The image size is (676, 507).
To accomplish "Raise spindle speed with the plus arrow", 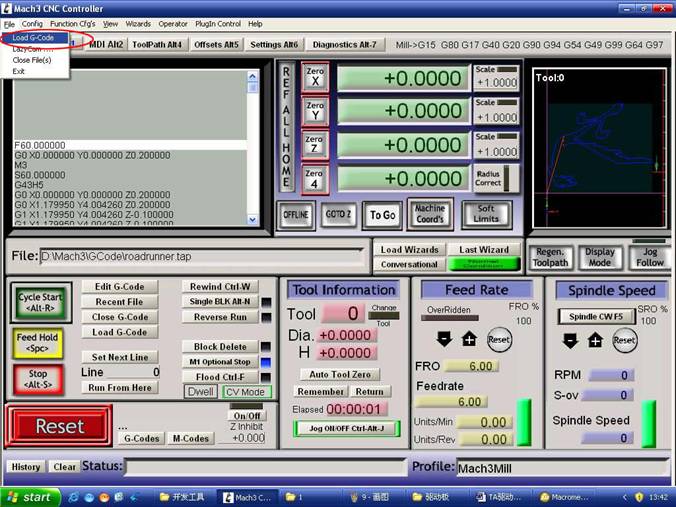I will (x=595, y=340).
